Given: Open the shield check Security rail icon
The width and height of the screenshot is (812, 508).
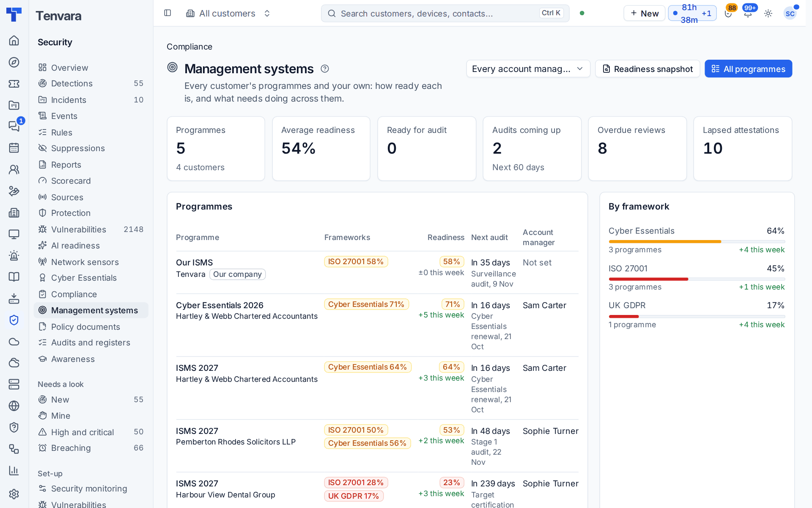Looking at the screenshot, I should point(14,320).
